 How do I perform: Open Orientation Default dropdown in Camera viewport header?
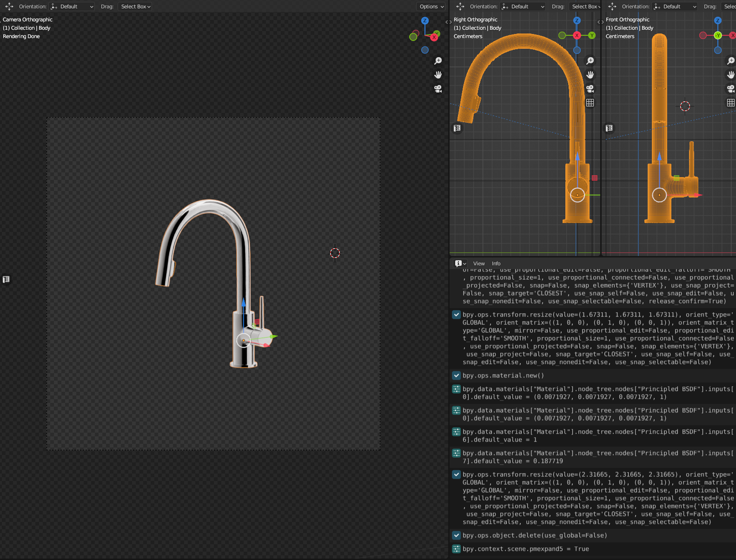pos(72,7)
